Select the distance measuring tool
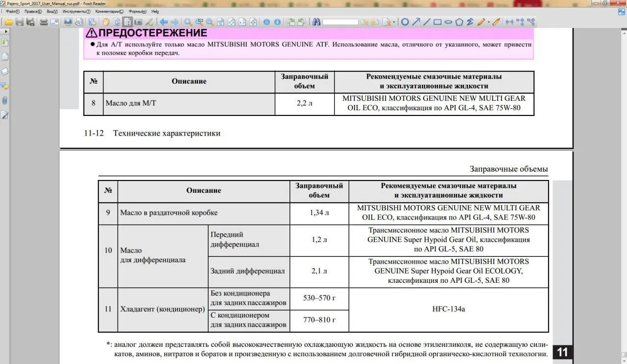Viewport: 627px width, 364px height. pos(509,22)
